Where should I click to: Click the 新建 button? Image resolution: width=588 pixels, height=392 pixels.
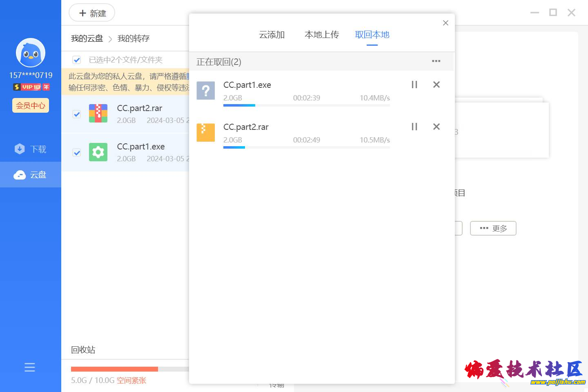pyautogui.click(x=92, y=13)
